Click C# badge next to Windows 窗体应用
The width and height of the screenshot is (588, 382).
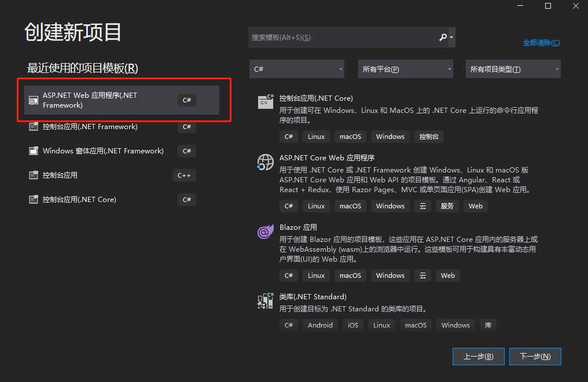click(187, 150)
